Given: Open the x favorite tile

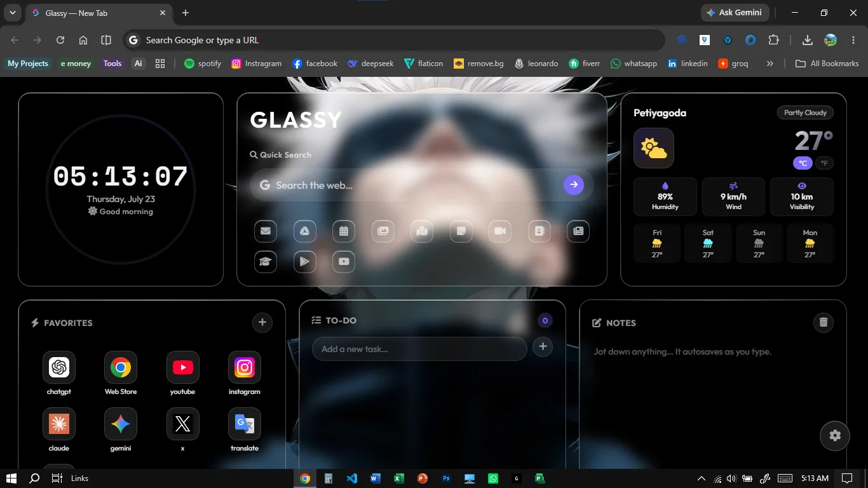Looking at the screenshot, I should 182,430.
